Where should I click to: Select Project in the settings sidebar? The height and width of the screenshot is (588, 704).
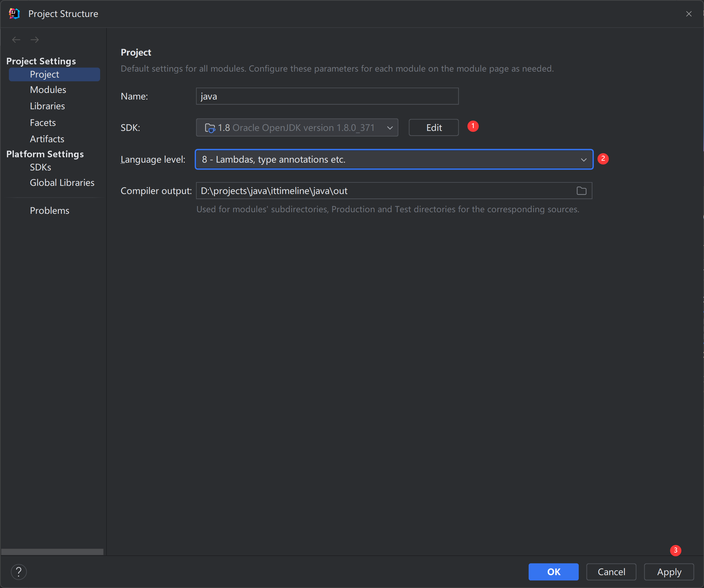(x=54, y=74)
